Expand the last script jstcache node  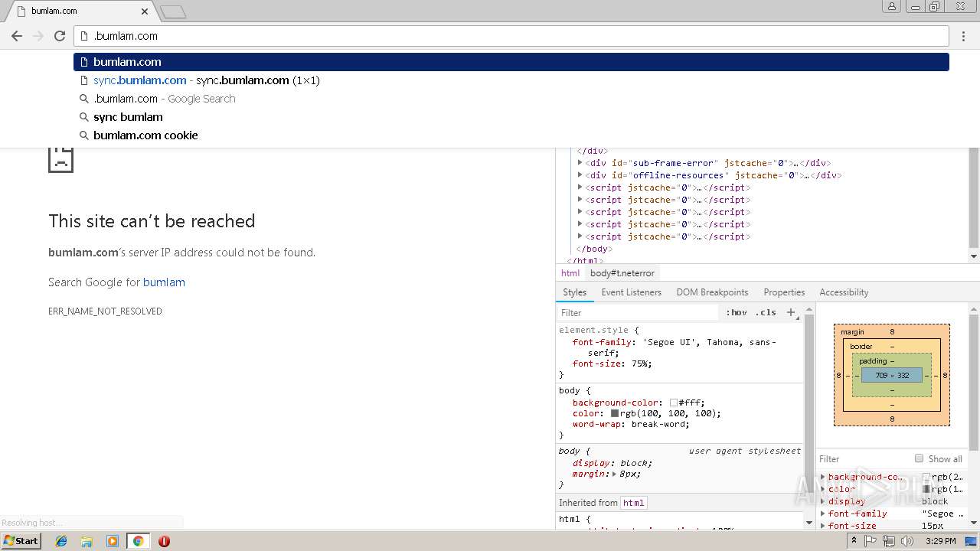coord(580,236)
